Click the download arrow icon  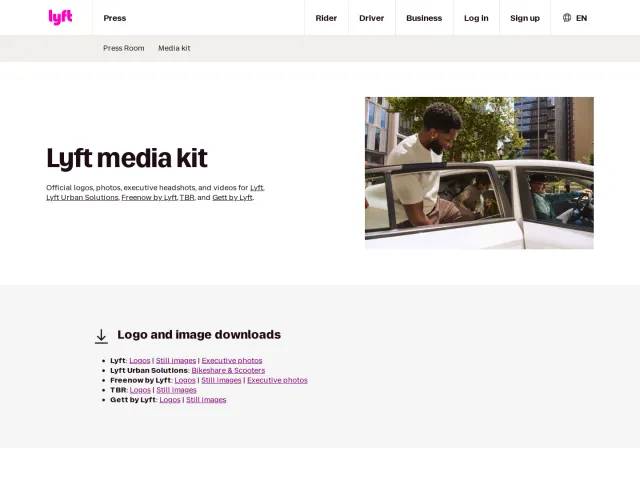pos(101,336)
